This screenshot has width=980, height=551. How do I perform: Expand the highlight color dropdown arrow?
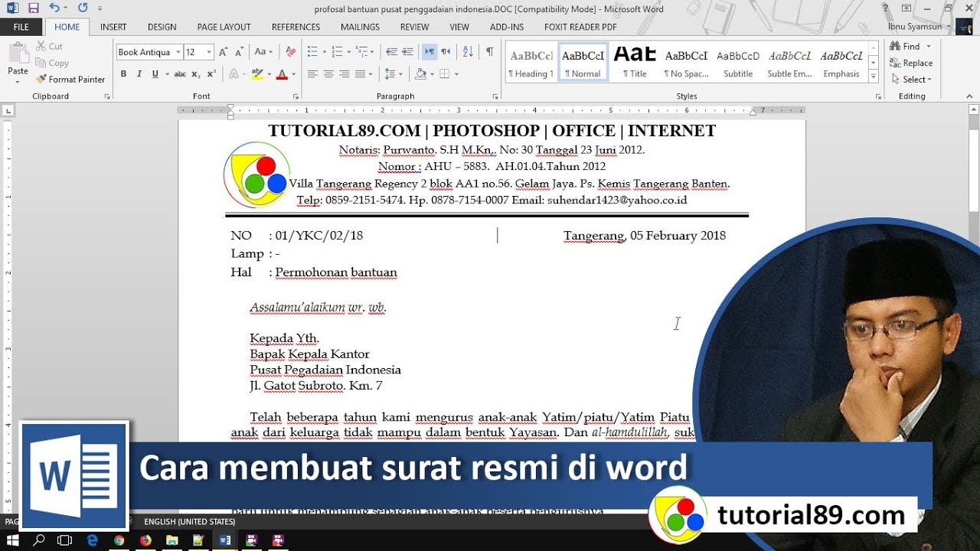(x=269, y=74)
